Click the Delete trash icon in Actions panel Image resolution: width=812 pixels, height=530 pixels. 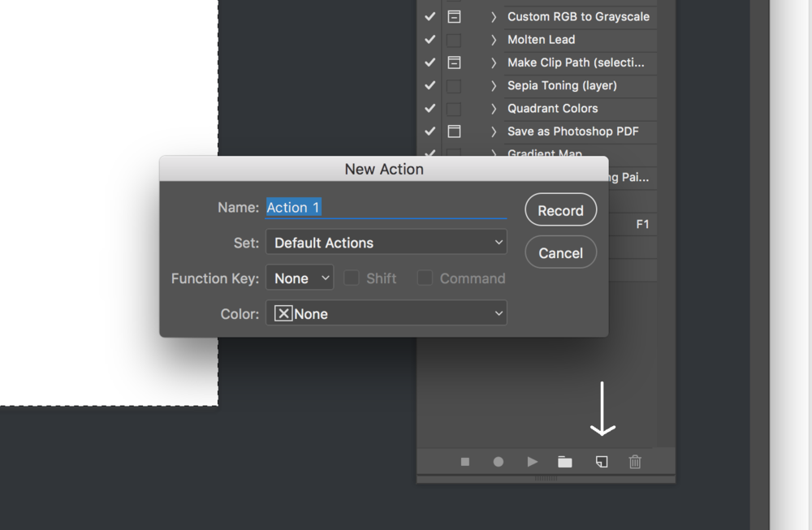pos(635,462)
